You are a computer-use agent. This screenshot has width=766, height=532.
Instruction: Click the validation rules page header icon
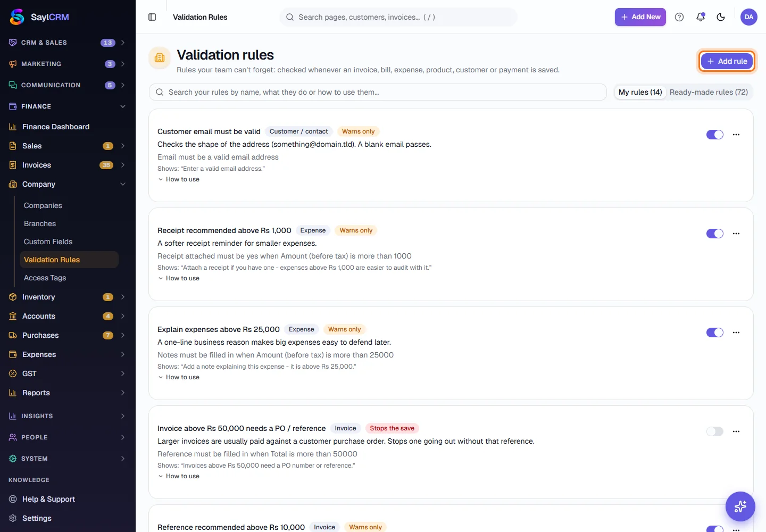(160, 58)
